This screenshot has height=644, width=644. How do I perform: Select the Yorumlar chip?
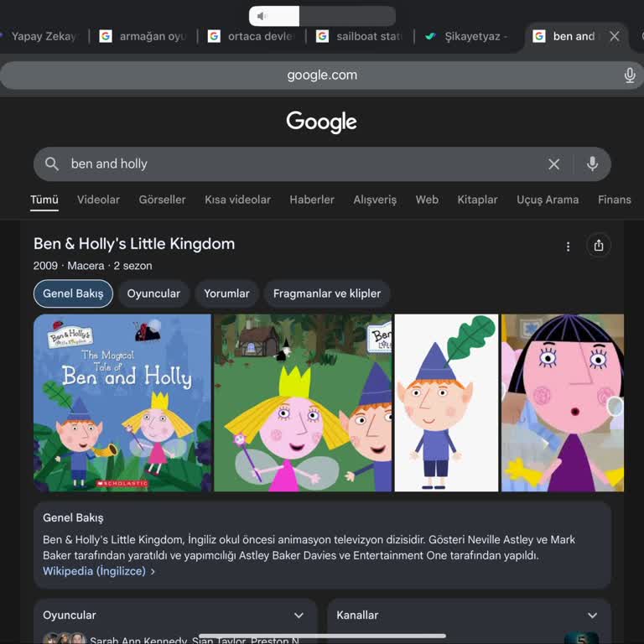click(226, 293)
